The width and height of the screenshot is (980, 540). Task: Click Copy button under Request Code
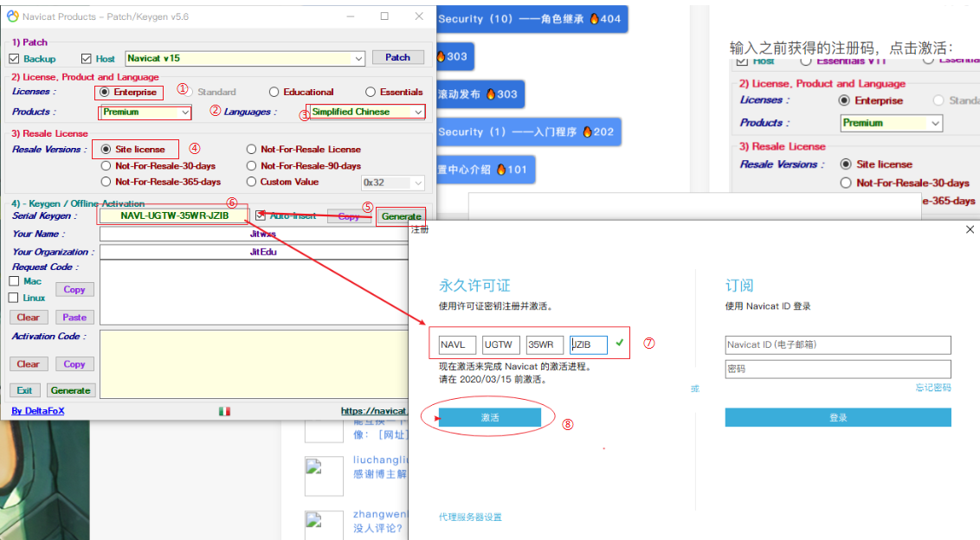[x=74, y=289]
